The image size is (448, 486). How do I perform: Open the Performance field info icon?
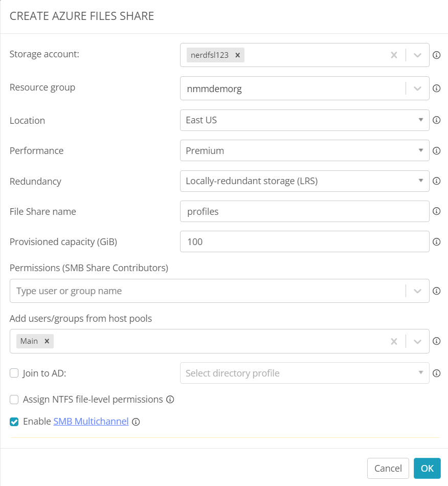[x=437, y=150]
